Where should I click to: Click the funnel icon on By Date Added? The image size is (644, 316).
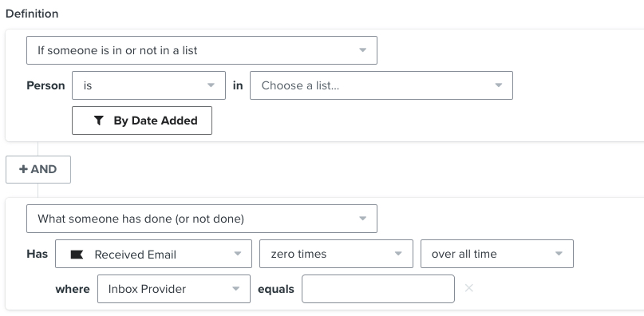[99, 120]
